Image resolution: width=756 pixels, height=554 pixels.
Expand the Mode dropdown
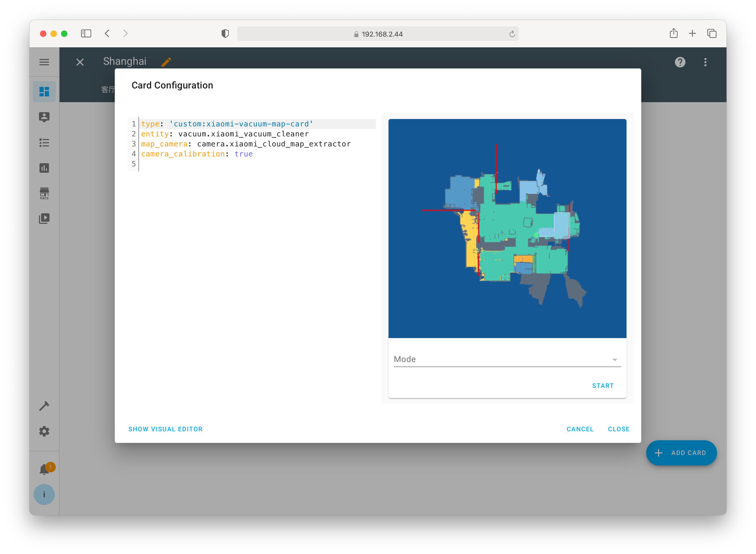click(x=507, y=359)
